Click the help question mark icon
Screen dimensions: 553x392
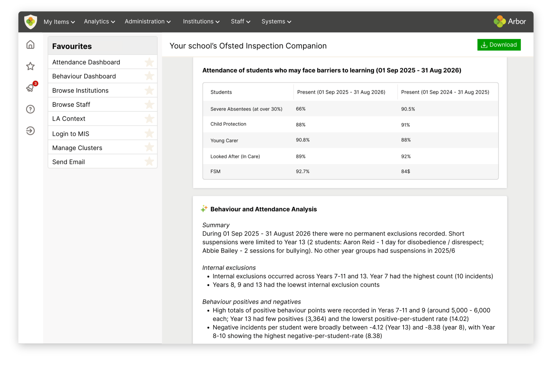(x=30, y=109)
